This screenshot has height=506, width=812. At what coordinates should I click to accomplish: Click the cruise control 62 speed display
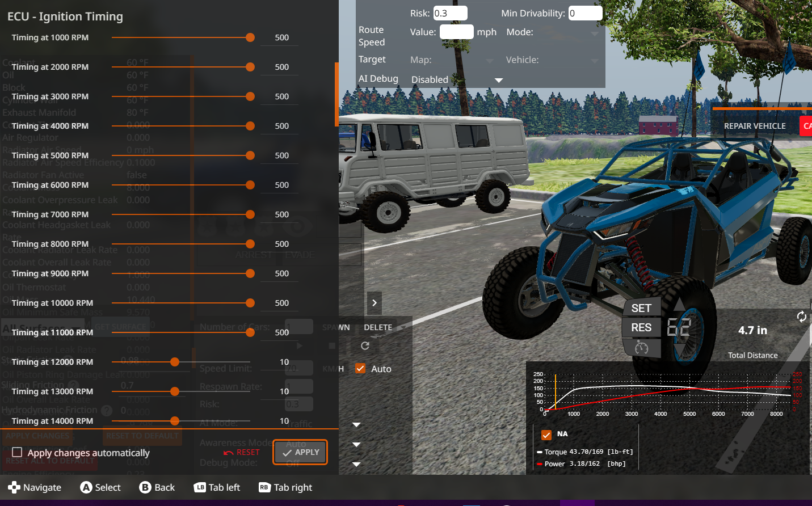679,327
